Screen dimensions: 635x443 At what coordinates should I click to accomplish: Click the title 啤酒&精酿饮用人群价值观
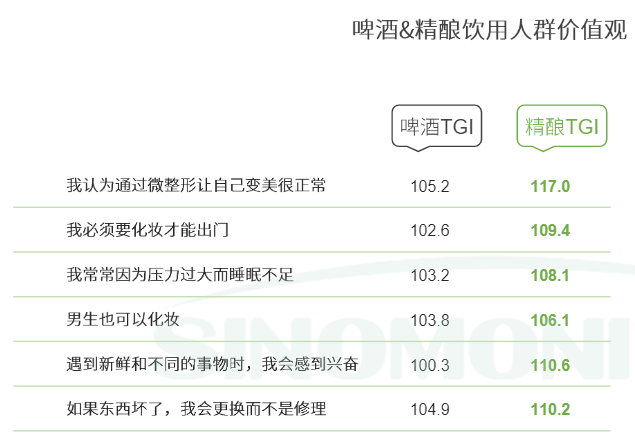tap(490, 30)
